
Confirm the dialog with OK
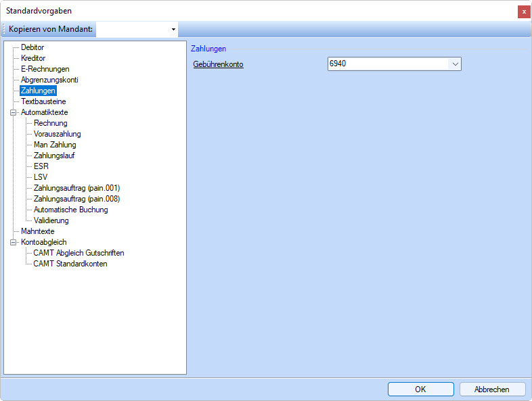(420, 389)
